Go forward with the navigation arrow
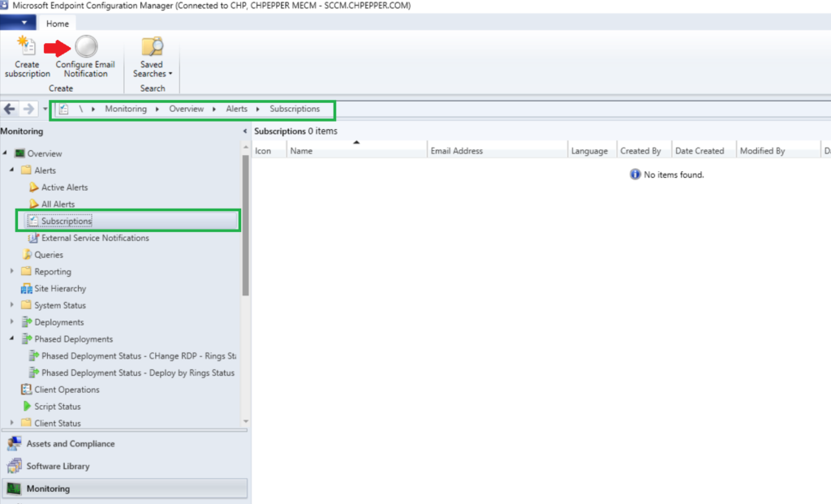This screenshot has width=831, height=504. click(28, 109)
